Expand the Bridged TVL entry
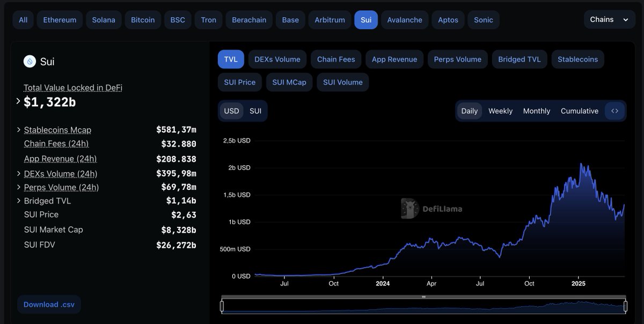Viewport: 644px width, 324px height. [x=18, y=200]
